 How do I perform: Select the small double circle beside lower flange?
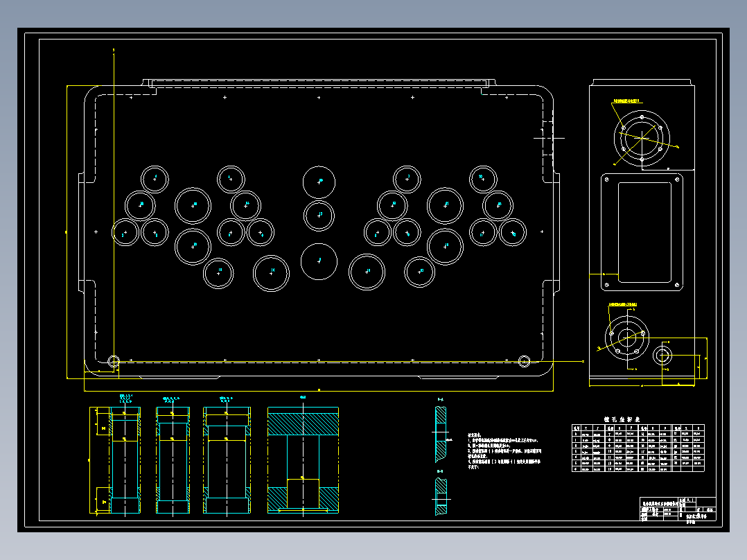(662, 356)
